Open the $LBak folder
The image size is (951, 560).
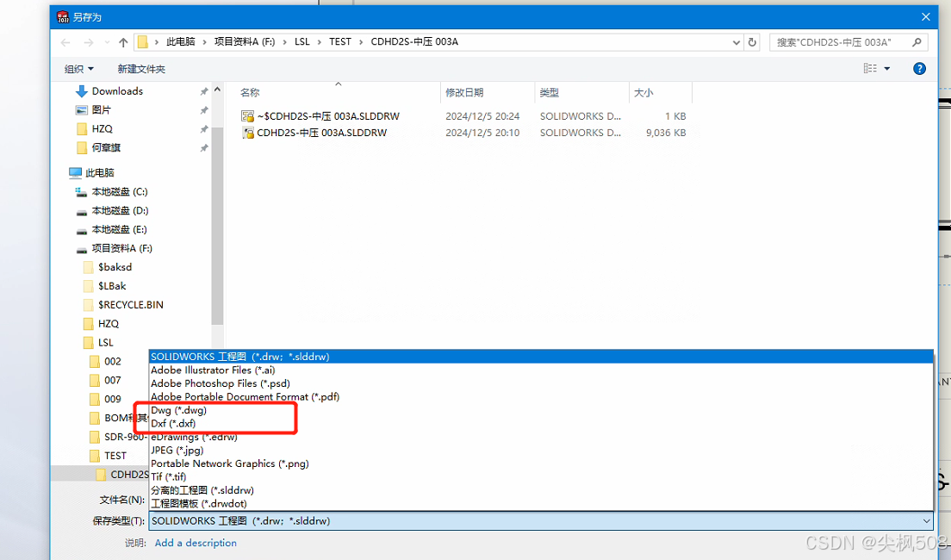(112, 286)
